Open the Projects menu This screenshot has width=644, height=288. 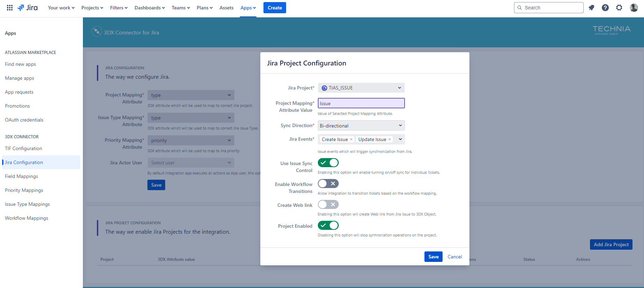pyautogui.click(x=92, y=8)
